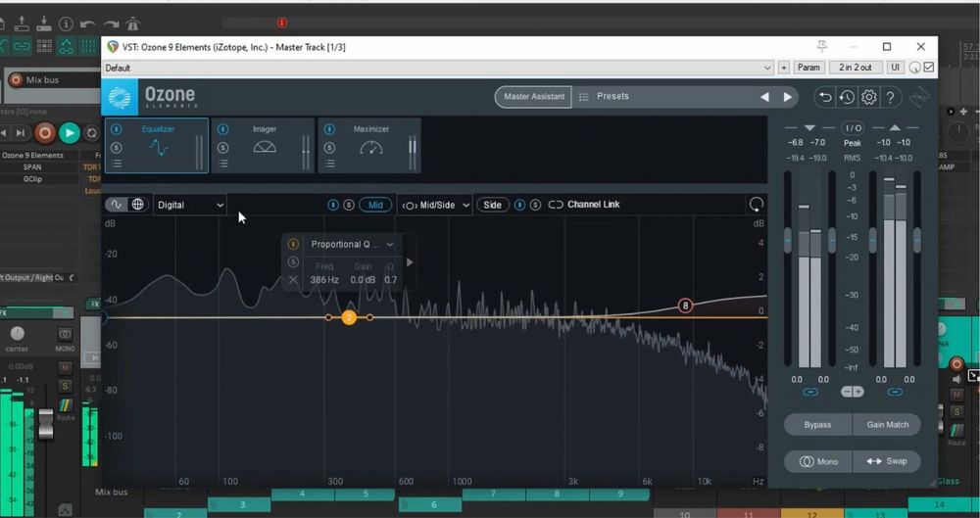Image resolution: width=980 pixels, height=518 pixels.
Task: Open the Proportional Q filter type dropdown
Action: point(352,245)
